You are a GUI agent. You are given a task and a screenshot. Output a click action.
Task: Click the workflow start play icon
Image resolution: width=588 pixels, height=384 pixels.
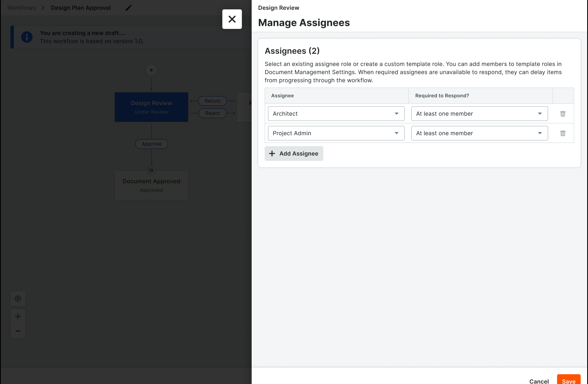coord(151,70)
